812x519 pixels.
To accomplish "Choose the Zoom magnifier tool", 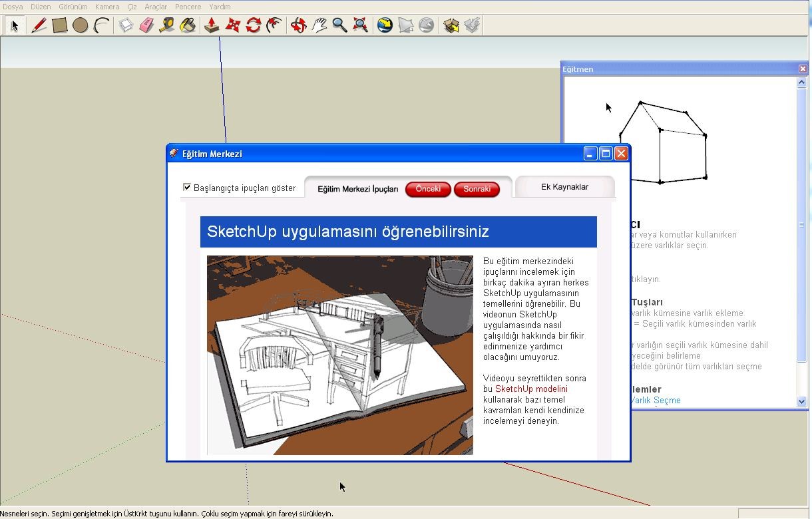I will 339,25.
